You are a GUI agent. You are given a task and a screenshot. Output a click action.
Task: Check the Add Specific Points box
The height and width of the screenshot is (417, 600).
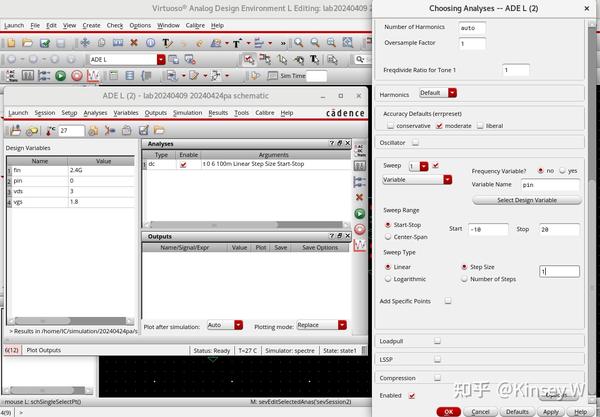pos(448,301)
